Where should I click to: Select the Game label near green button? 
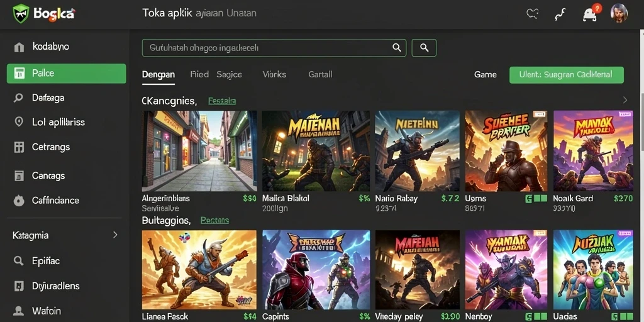point(486,75)
